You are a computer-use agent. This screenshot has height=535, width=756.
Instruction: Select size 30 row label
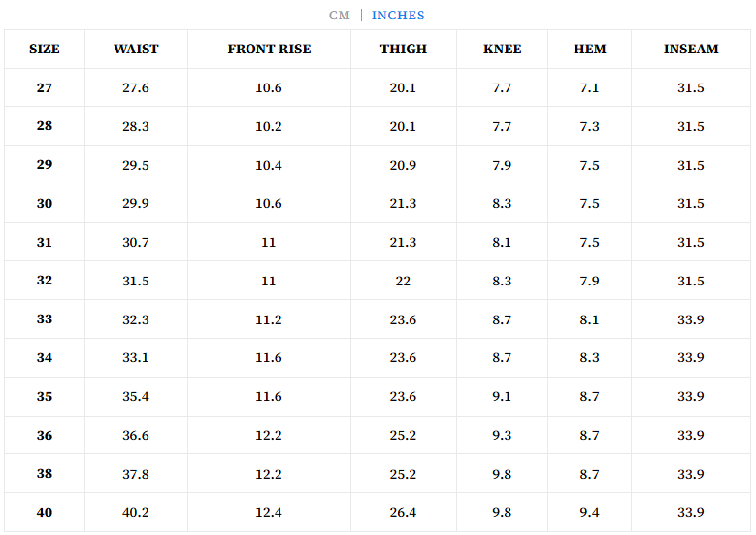pos(45,204)
